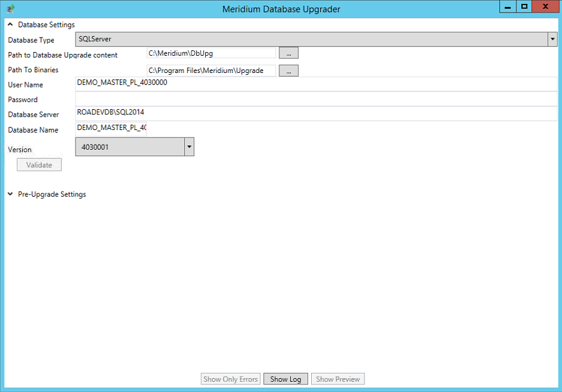Click the Show Log button
This screenshot has width=562, height=392.
[x=286, y=379]
